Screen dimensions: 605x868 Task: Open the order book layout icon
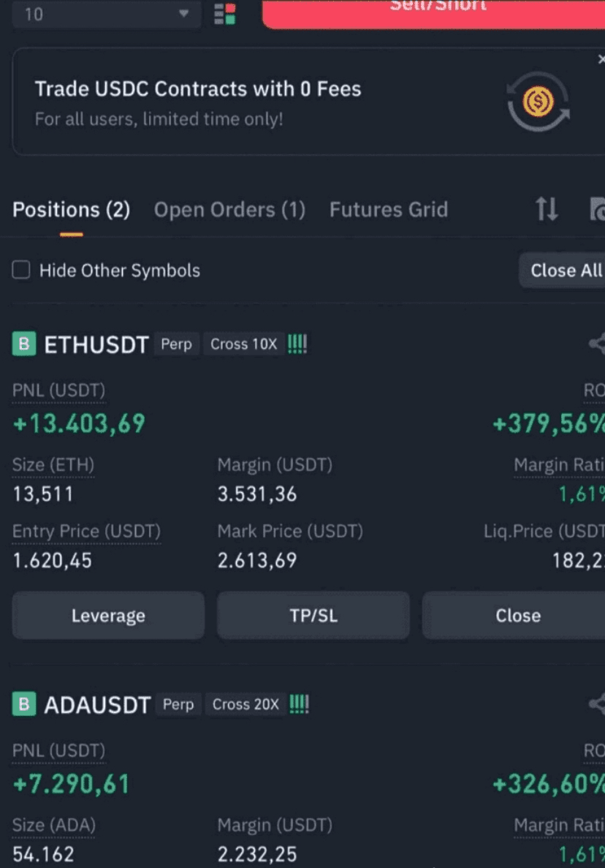(x=225, y=14)
